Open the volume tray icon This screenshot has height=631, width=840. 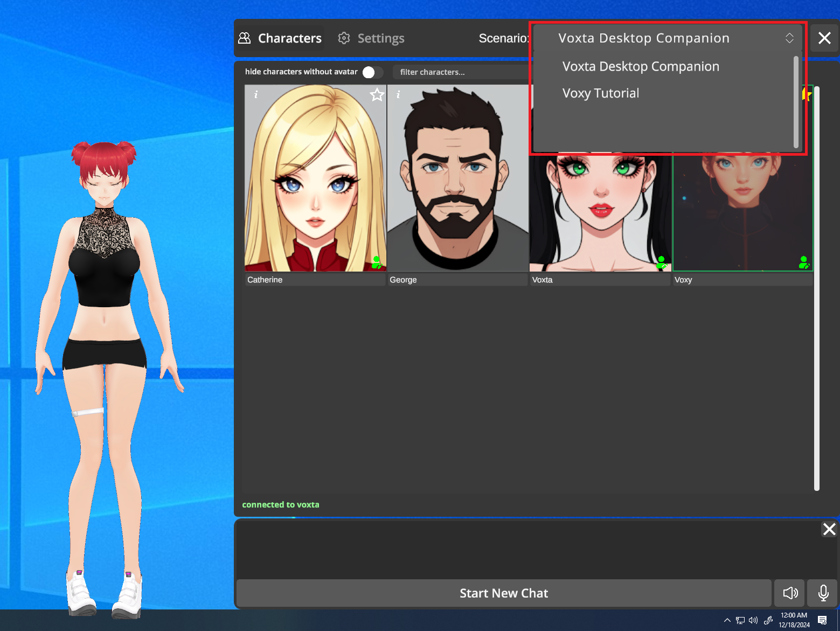pyautogui.click(x=753, y=620)
